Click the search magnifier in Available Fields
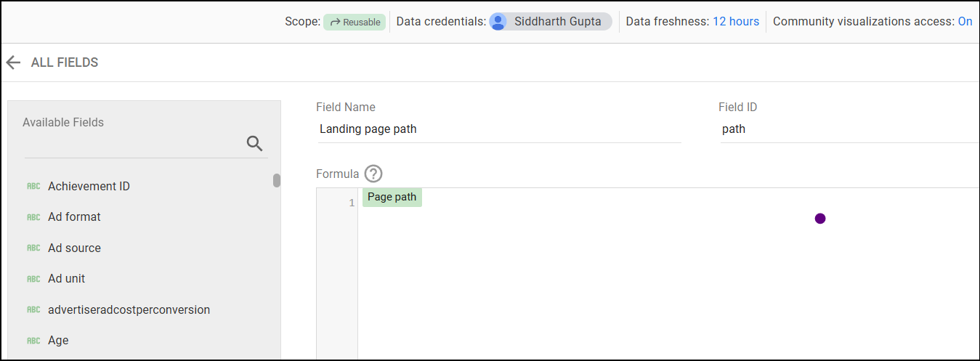 click(x=254, y=143)
